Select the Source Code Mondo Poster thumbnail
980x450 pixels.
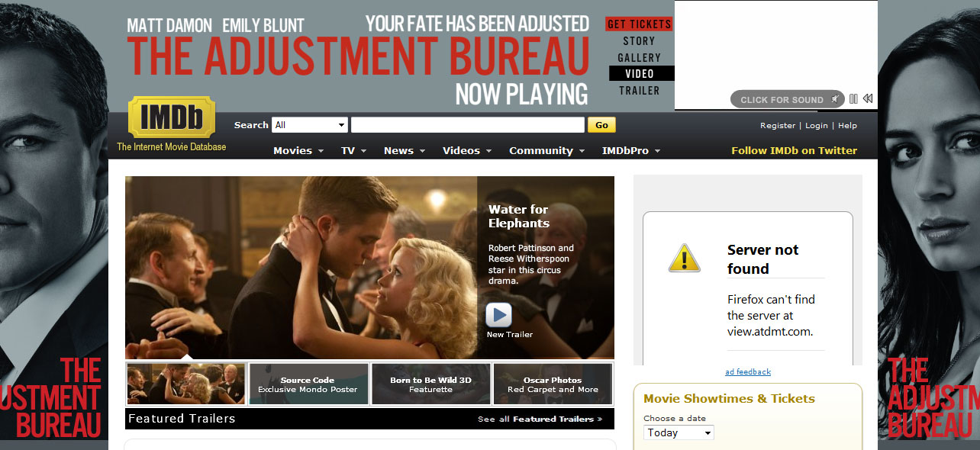click(308, 384)
